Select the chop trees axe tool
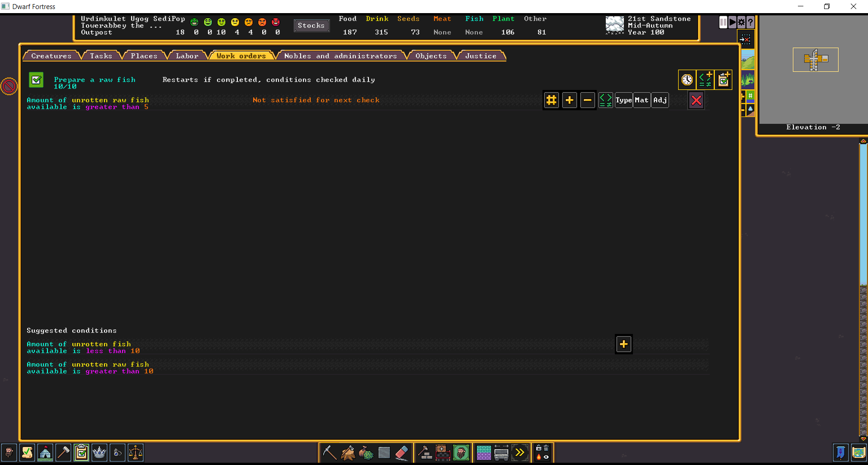868x465 pixels. pyautogui.click(x=348, y=452)
